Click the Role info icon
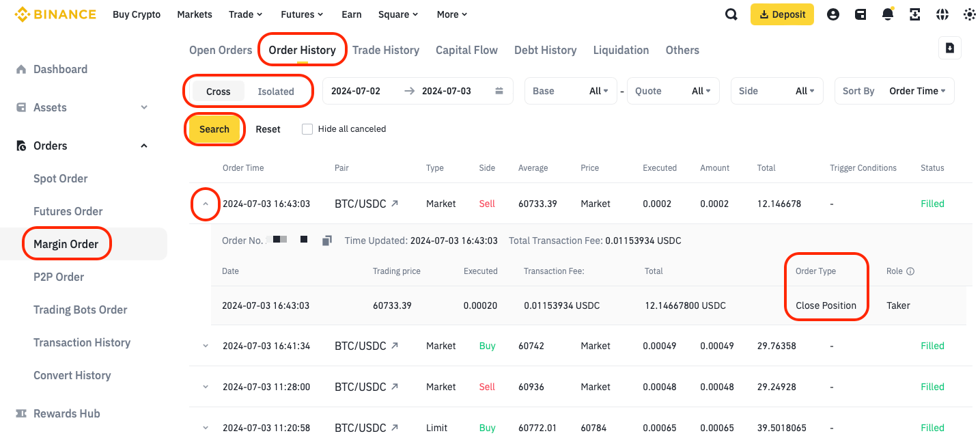This screenshot has width=980, height=438. 910,271
